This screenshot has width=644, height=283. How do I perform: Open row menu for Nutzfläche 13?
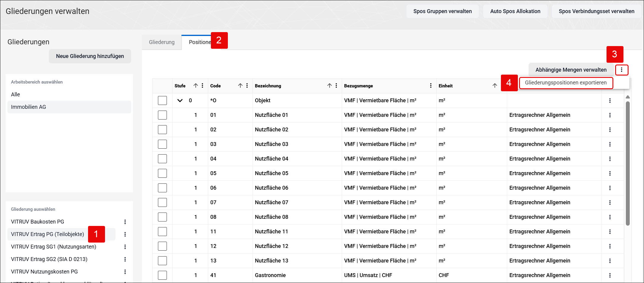(x=610, y=261)
